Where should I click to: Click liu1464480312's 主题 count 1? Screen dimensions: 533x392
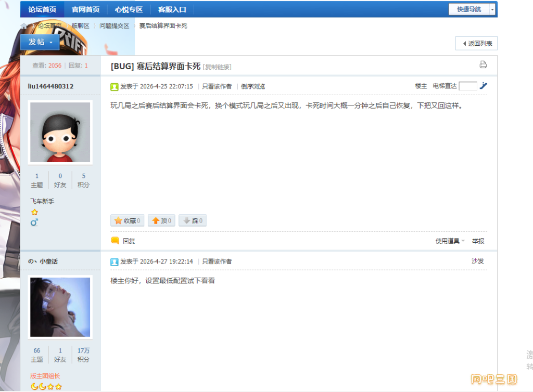pyautogui.click(x=37, y=176)
